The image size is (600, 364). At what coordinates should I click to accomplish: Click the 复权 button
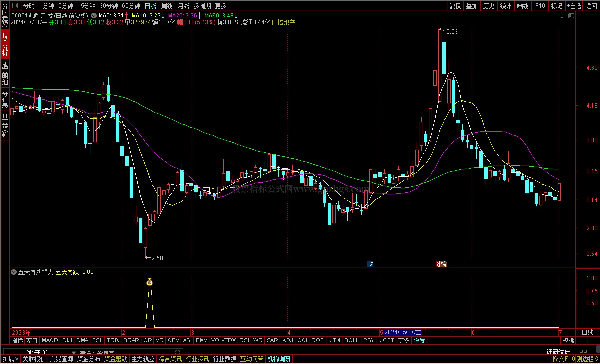[x=455, y=6]
